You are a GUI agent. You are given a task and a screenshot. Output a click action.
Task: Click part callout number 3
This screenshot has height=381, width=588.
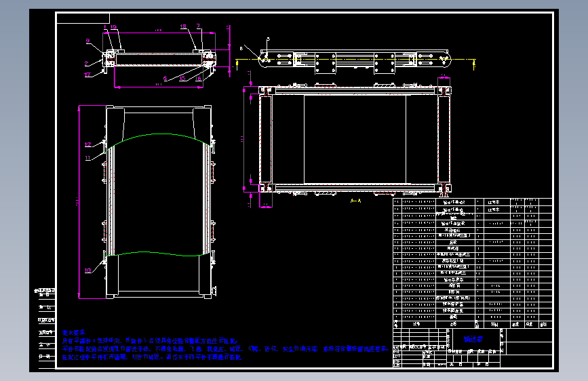coord(268,39)
